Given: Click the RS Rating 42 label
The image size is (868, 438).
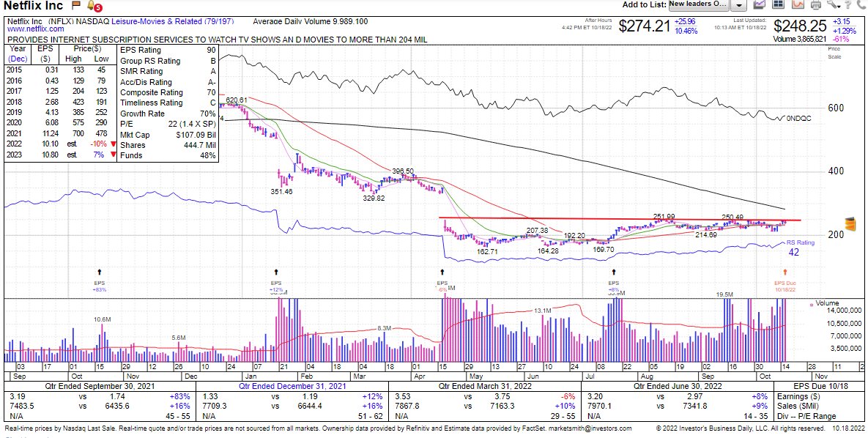Looking at the screenshot, I should 801,248.
